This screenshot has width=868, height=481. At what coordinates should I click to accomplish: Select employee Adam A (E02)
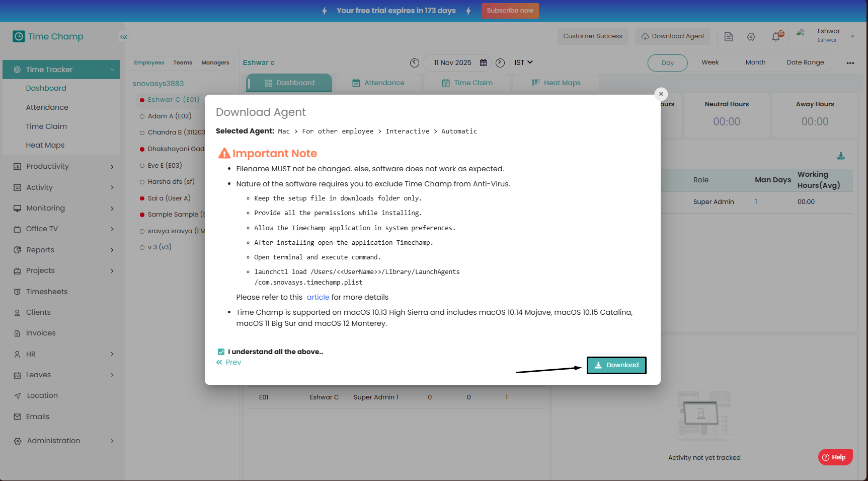[x=170, y=116]
